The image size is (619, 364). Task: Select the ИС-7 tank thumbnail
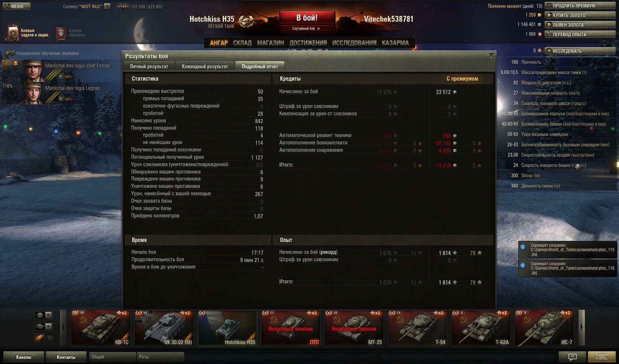(544, 328)
